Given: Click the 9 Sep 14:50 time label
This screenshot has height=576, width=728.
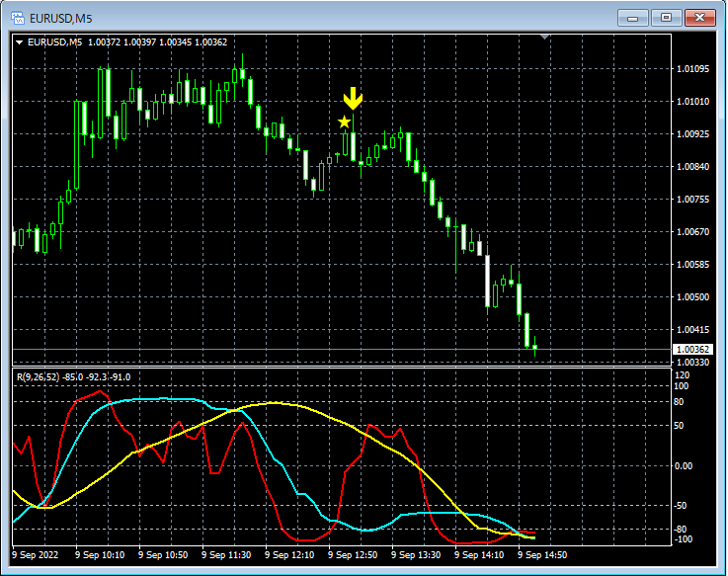Looking at the screenshot, I should [x=542, y=555].
